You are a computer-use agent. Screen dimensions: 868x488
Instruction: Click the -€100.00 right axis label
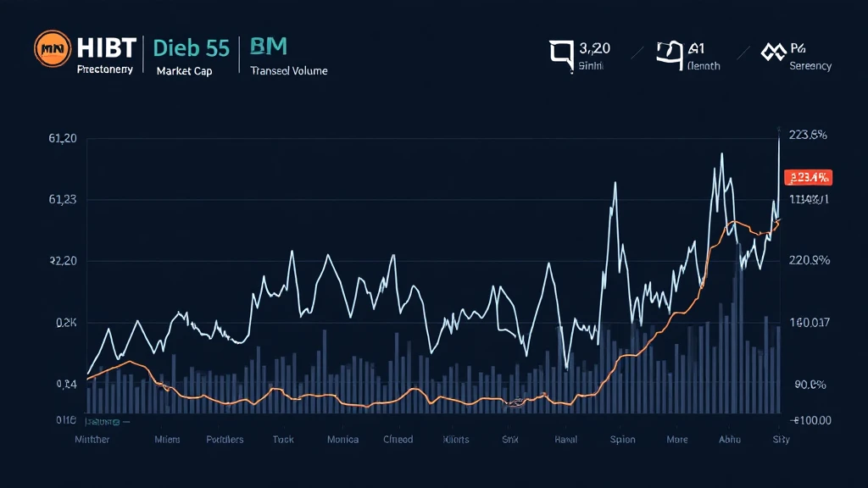[810, 420]
